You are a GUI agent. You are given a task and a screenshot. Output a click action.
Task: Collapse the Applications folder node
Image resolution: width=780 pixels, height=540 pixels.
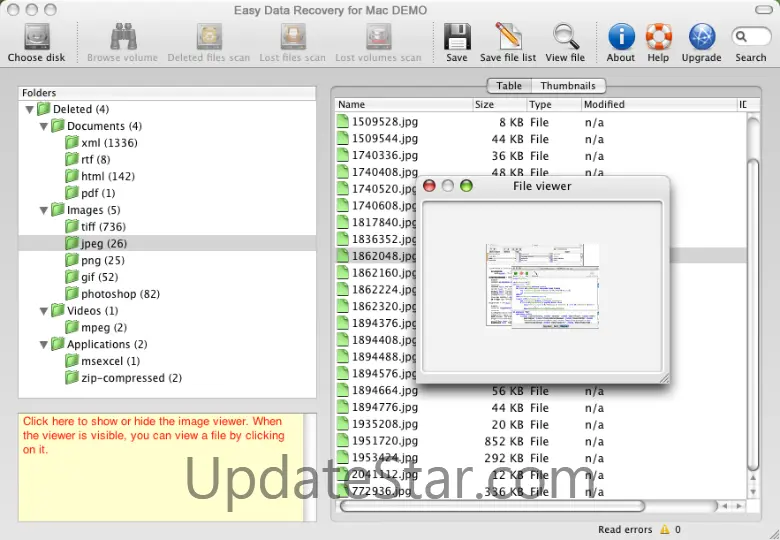[44, 344]
